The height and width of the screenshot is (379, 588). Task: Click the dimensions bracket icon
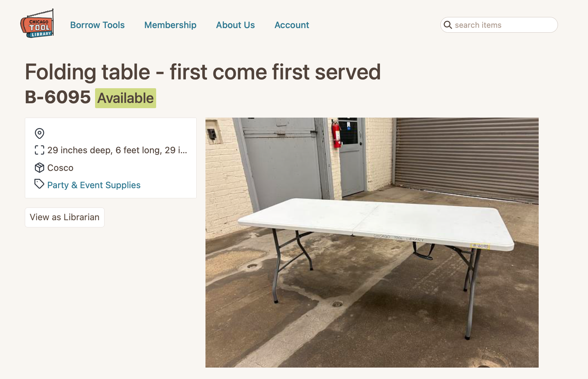tap(40, 150)
